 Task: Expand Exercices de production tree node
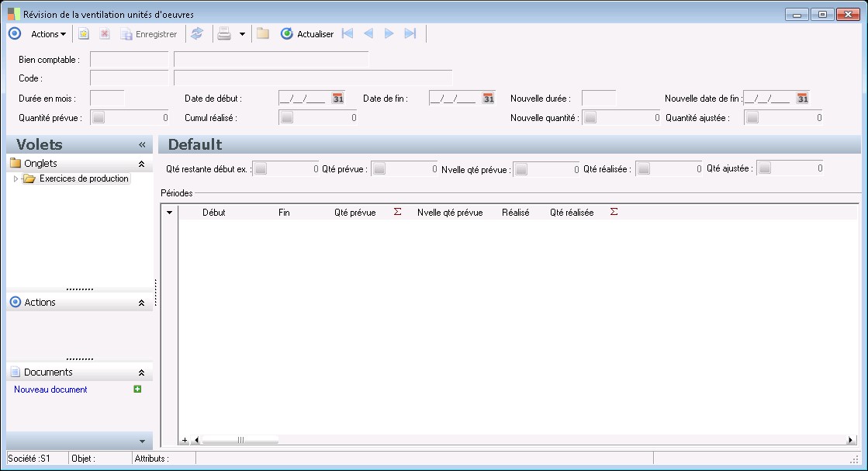pos(16,179)
